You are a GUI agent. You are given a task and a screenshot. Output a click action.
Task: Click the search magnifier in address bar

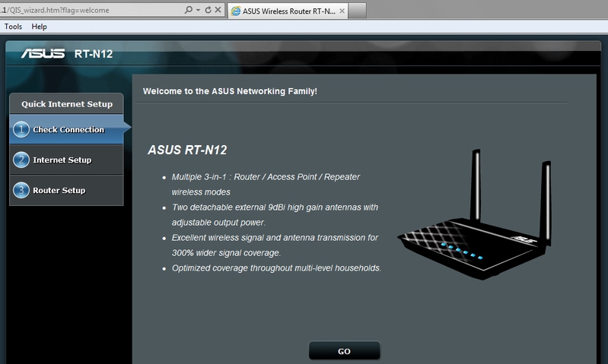(x=188, y=10)
